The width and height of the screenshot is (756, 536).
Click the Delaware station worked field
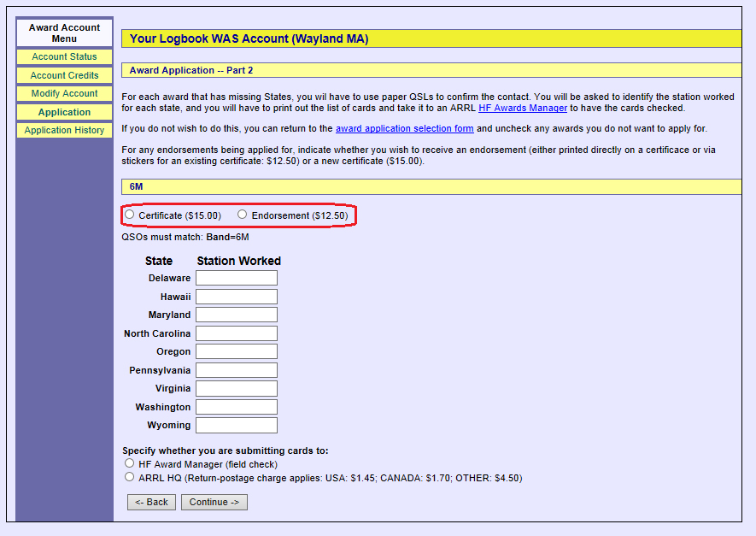coord(237,278)
